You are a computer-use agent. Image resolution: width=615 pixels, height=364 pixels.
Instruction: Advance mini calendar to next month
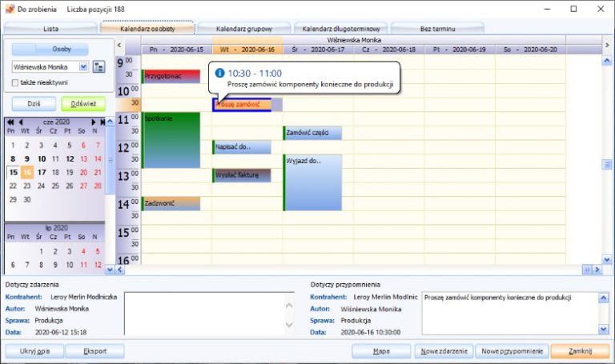pyautogui.click(x=93, y=122)
